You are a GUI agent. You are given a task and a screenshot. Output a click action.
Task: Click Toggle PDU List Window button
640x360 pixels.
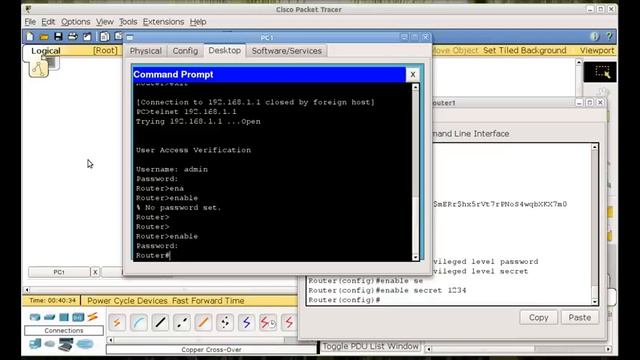point(371,346)
